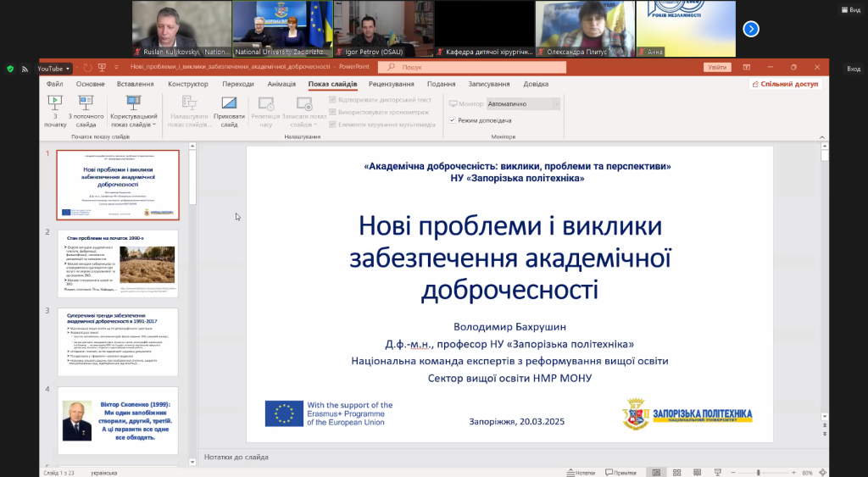Viewport: 868px width, 477px height.
Task: Click slide panel scroll down arrow
Action: point(192,462)
